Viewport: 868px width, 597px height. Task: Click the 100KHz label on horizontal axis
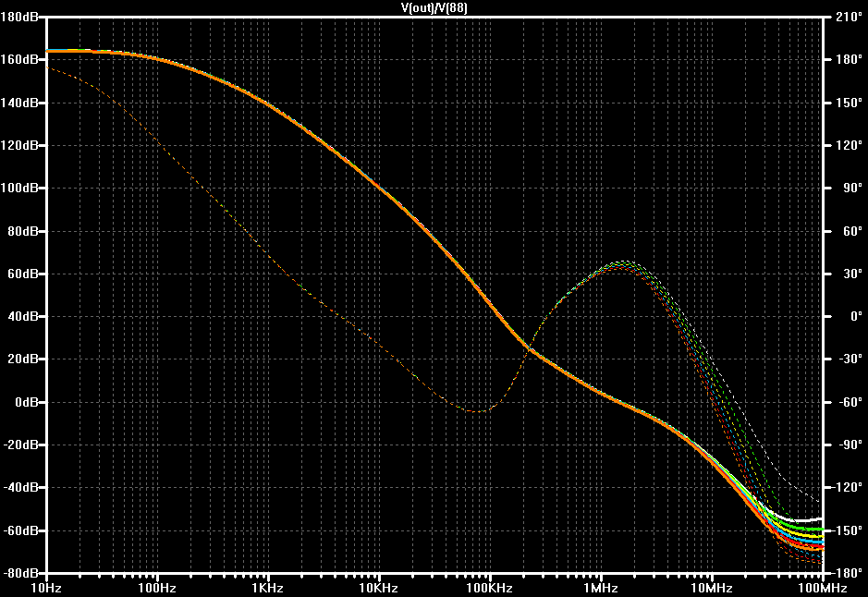[x=489, y=588]
